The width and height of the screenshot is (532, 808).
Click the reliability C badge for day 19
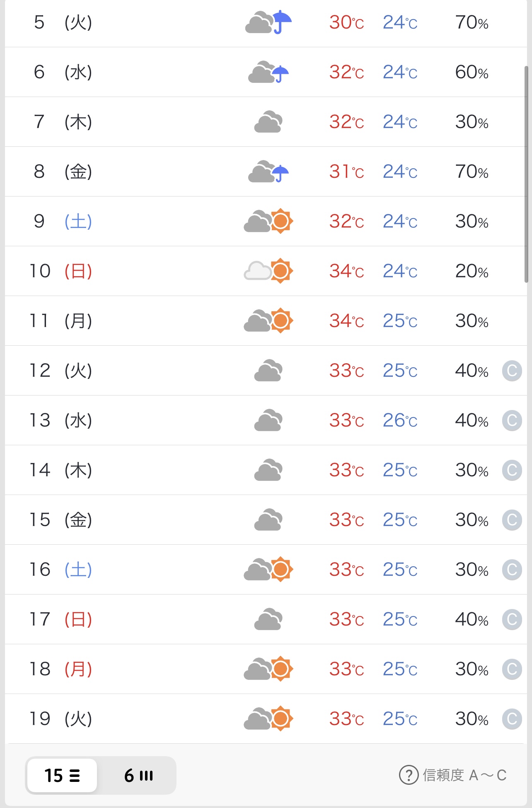pyautogui.click(x=512, y=719)
